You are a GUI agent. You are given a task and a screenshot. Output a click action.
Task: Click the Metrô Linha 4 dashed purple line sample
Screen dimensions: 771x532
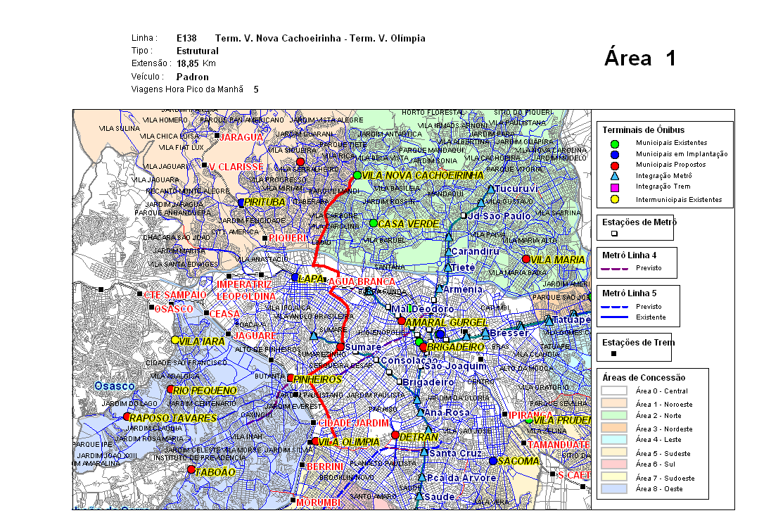click(x=615, y=268)
